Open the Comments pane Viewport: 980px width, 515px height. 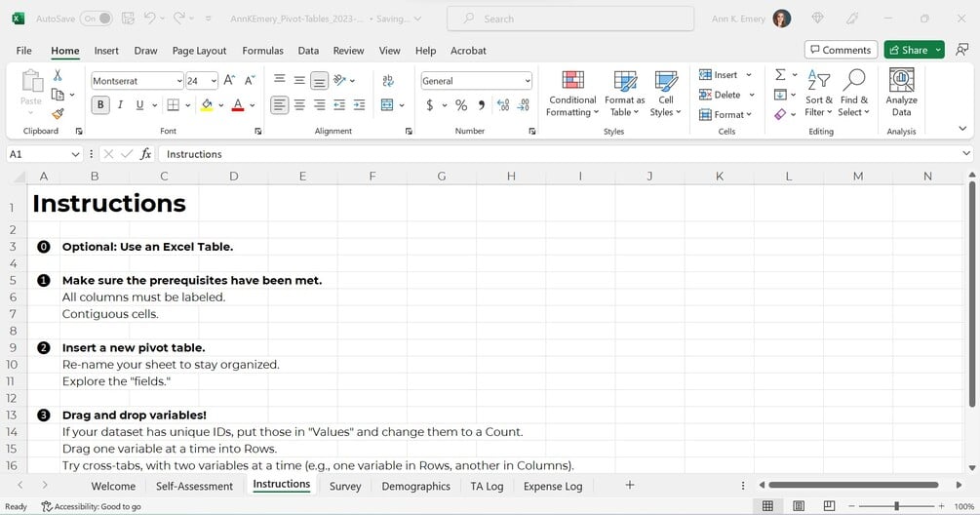tap(841, 50)
